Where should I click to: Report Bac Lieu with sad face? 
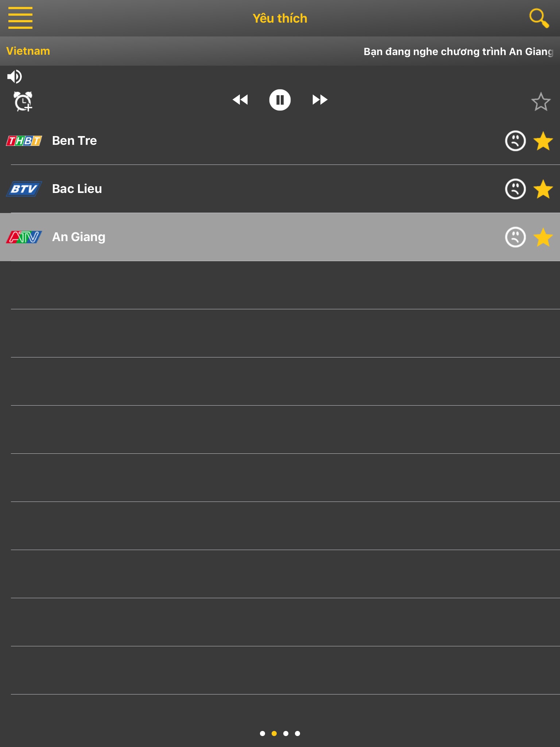(x=515, y=189)
